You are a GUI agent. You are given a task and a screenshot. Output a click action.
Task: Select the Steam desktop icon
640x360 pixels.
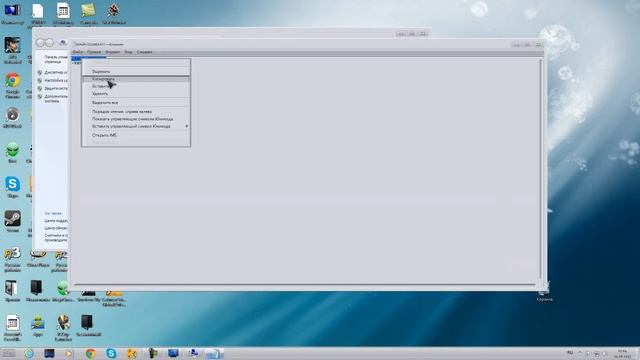(x=13, y=221)
